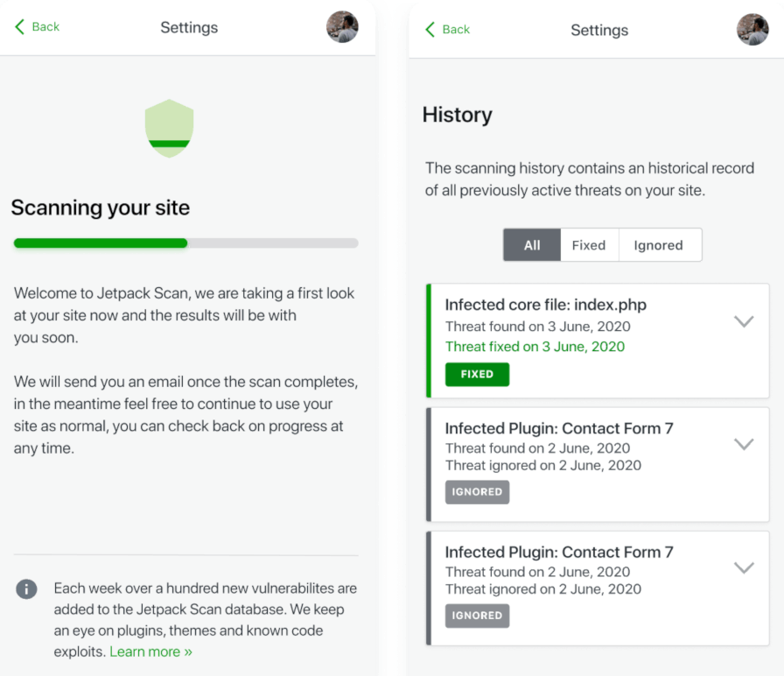The height and width of the screenshot is (676, 784).
Task: Open the profile avatar on the scanning screen
Action: (342, 27)
